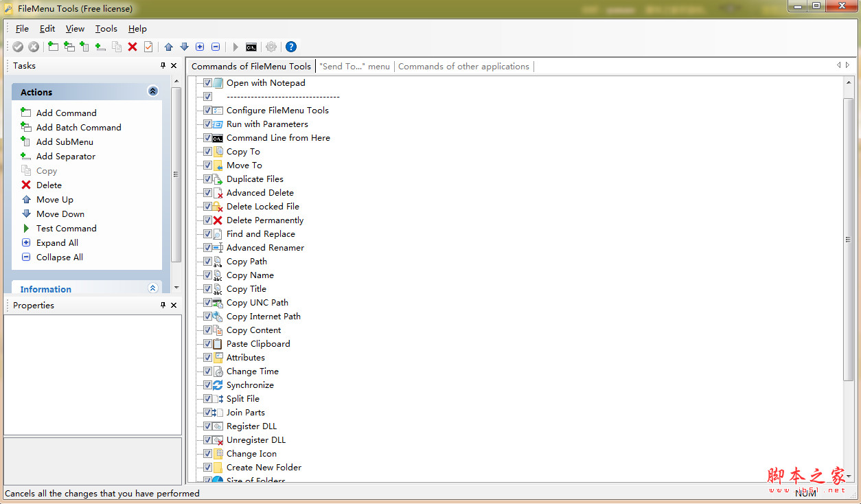Viewport: 861px width, 504px height.
Task: Click the Properties panel pin button
Action: click(x=163, y=306)
